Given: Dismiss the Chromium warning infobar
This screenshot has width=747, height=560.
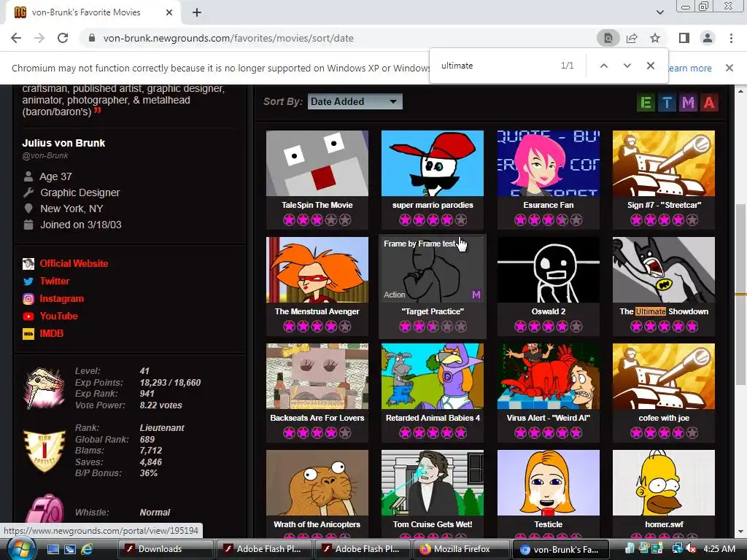Looking at the screenshot, I should point(729,68).
